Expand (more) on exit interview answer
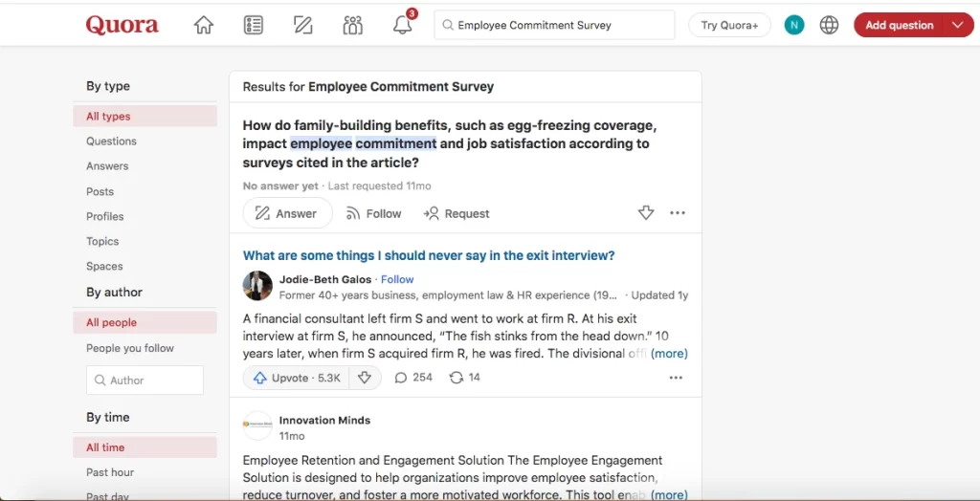This screenshot has height=501, width=980. 669,353
